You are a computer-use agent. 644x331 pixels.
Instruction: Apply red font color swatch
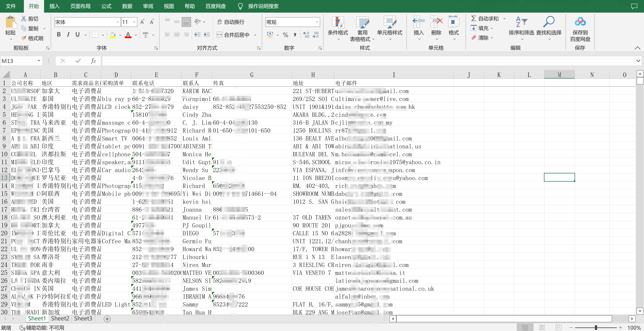tap(128, 35)
